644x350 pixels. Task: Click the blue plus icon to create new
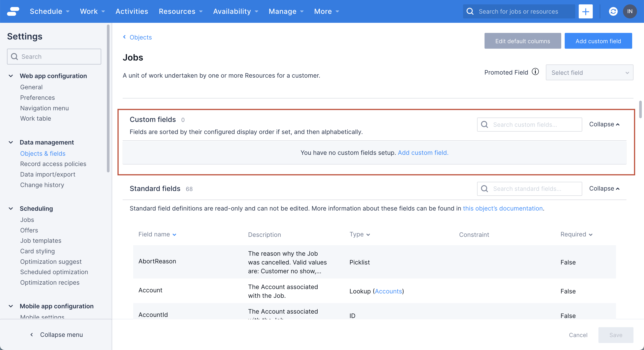point(585,11)
